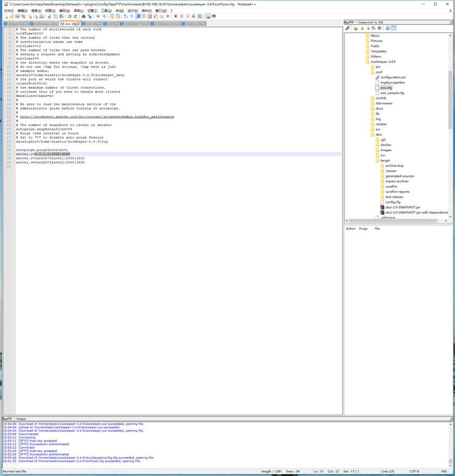Click the Find binoculars icon
The height and width of the screenshot is (476, 455).
(83, 17)
